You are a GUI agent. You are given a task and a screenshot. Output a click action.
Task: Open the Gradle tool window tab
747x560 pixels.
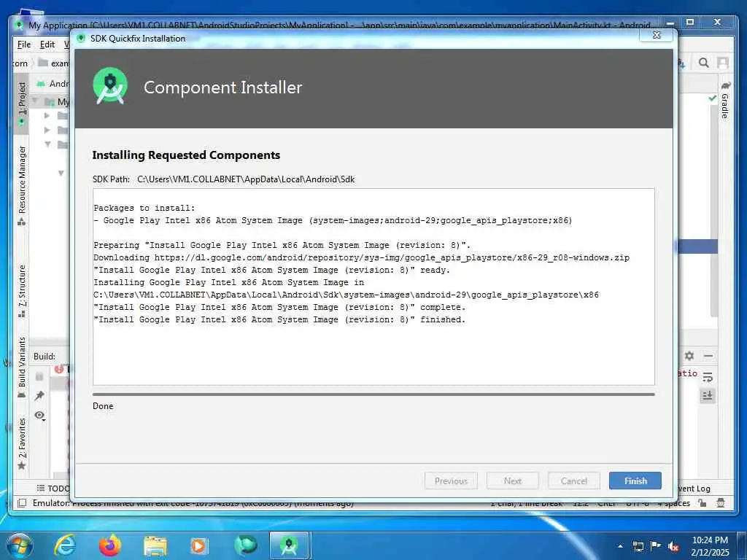click(725, 101)
